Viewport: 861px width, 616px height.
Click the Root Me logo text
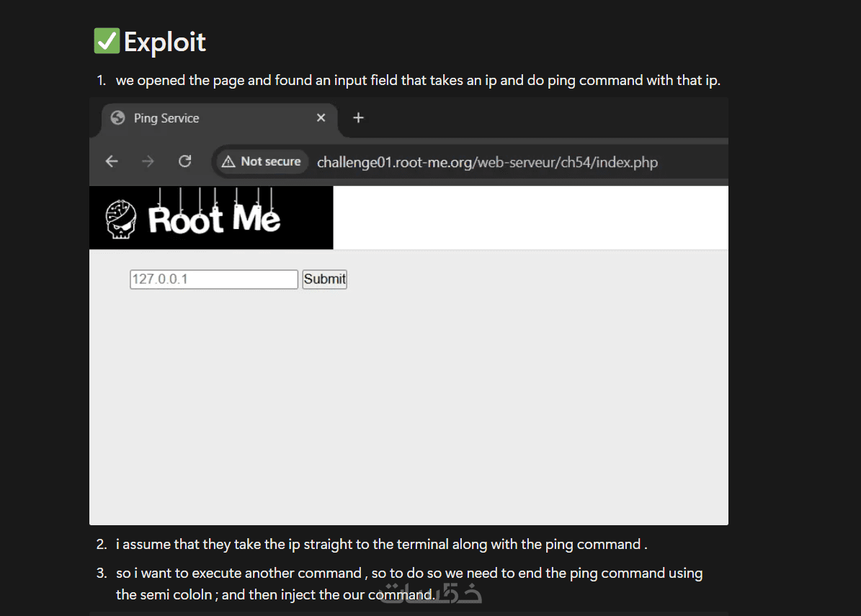tap(214, 219)
